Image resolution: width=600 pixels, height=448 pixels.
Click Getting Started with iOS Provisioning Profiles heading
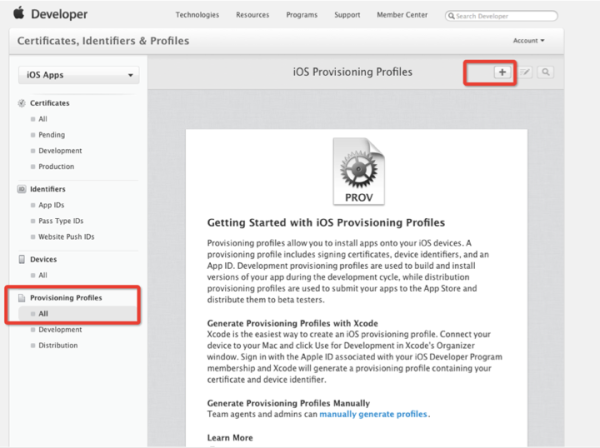326,223
